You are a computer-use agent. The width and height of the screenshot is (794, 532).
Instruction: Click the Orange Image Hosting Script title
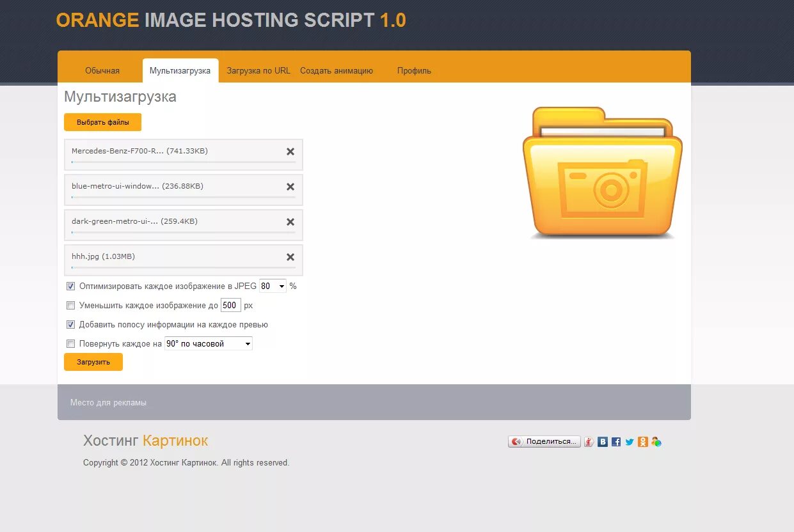tap(231, 20)
